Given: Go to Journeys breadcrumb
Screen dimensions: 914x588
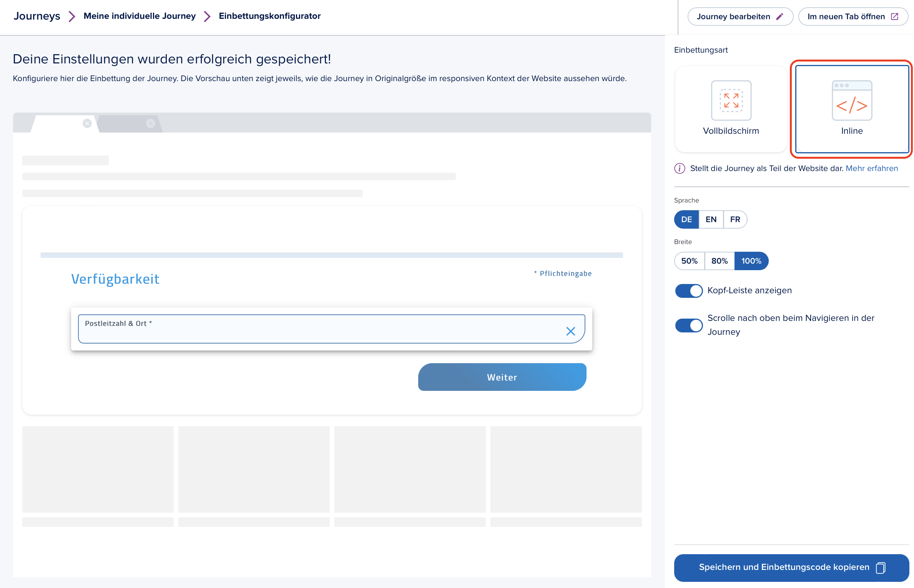Looking at the screenshot, I should pyautogui.click(x=37, y=16).
